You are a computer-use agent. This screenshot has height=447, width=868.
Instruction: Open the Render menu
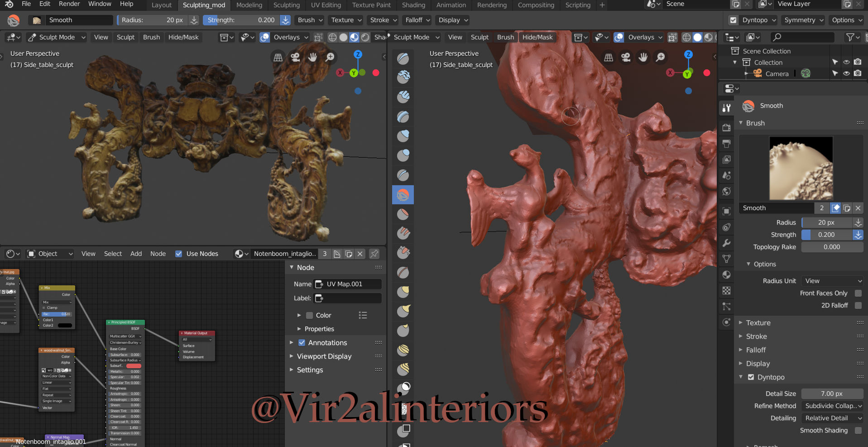pyautogui.click(x=69, y=4)
